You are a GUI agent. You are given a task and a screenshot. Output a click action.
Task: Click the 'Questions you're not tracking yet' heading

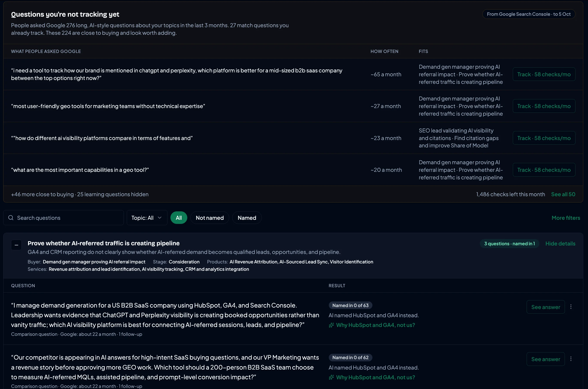(65, 14)
